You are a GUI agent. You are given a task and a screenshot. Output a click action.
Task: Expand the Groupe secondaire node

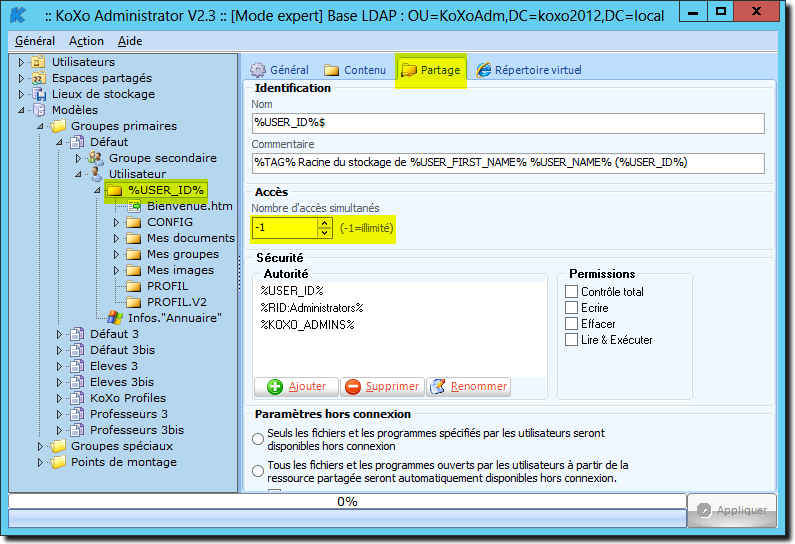coord(78,158)
